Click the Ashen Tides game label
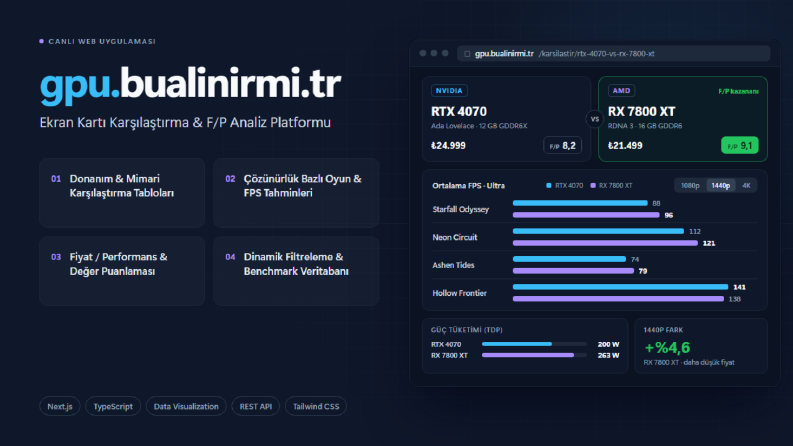Screen dimensions: 793x446 tap(453, 265)
